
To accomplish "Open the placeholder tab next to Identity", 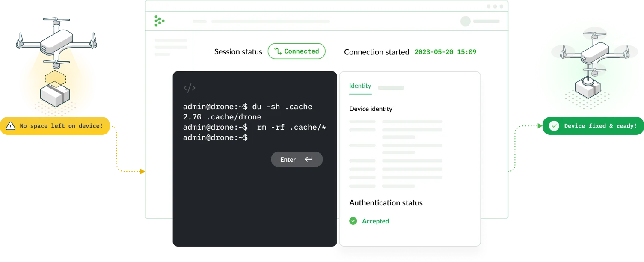I will tap(391, 88).
